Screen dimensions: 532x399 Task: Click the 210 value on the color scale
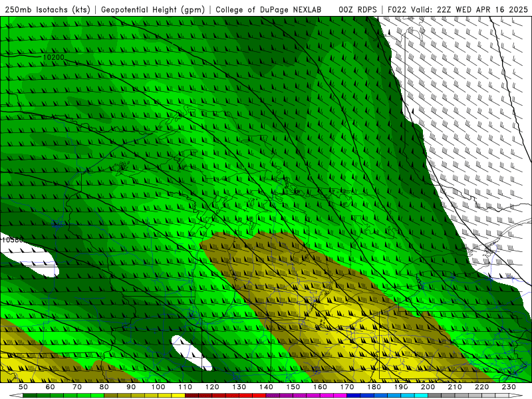456,387
